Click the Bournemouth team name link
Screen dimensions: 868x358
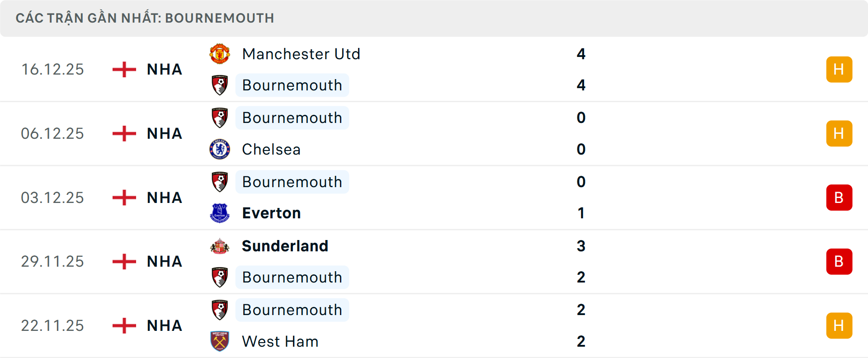292,85
